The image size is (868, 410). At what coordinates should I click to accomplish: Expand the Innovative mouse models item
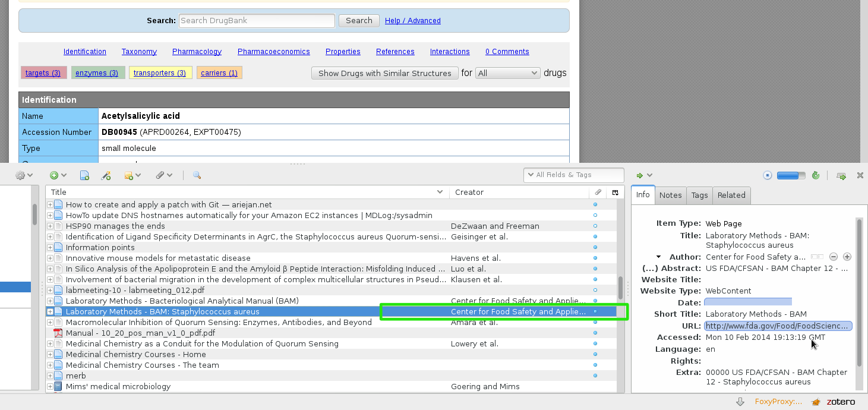click(50, 258)
